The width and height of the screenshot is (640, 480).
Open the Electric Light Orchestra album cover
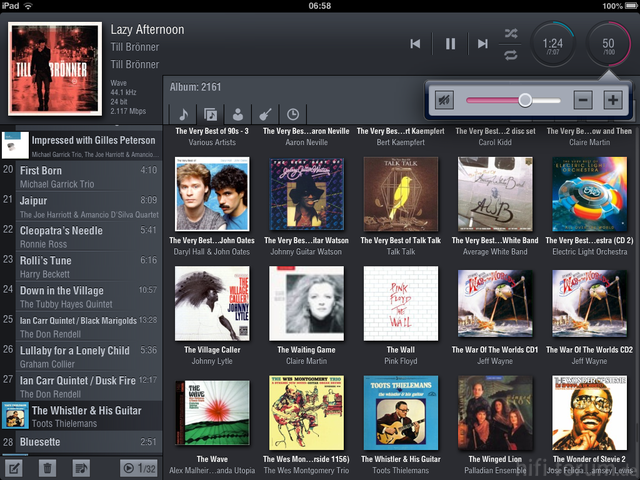[x=590, y=194]
